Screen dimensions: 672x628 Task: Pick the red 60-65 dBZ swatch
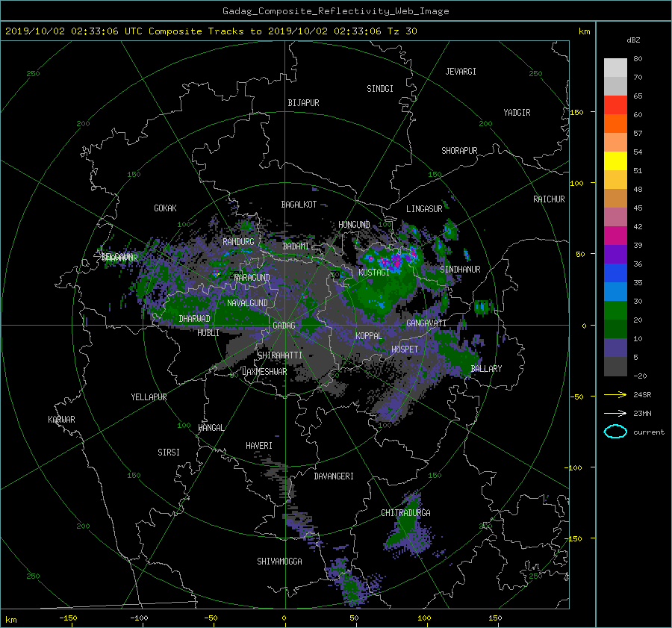point(615,105)
